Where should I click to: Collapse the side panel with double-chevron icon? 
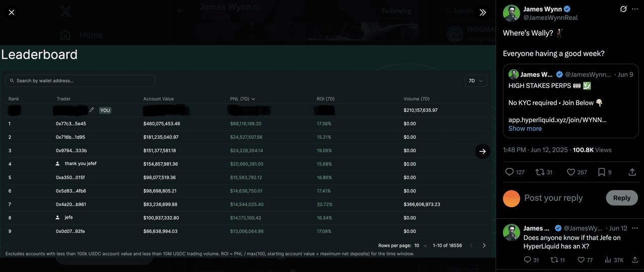tap(482, 12)
